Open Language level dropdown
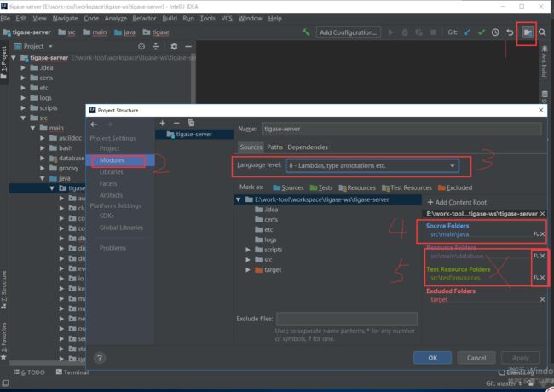This screenshot has height=392, width=554. click(372, 165)
